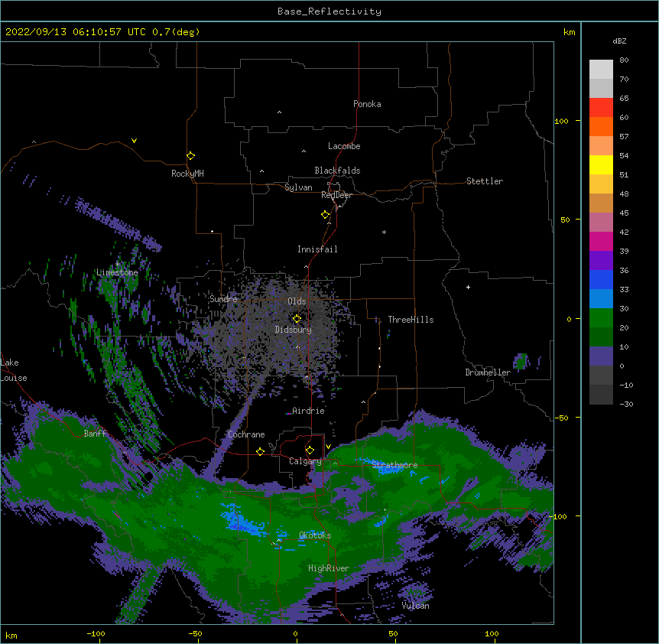This screenshot has height=644, width=659.
Task: Click the Limestone label
Action: coord(117,272)
